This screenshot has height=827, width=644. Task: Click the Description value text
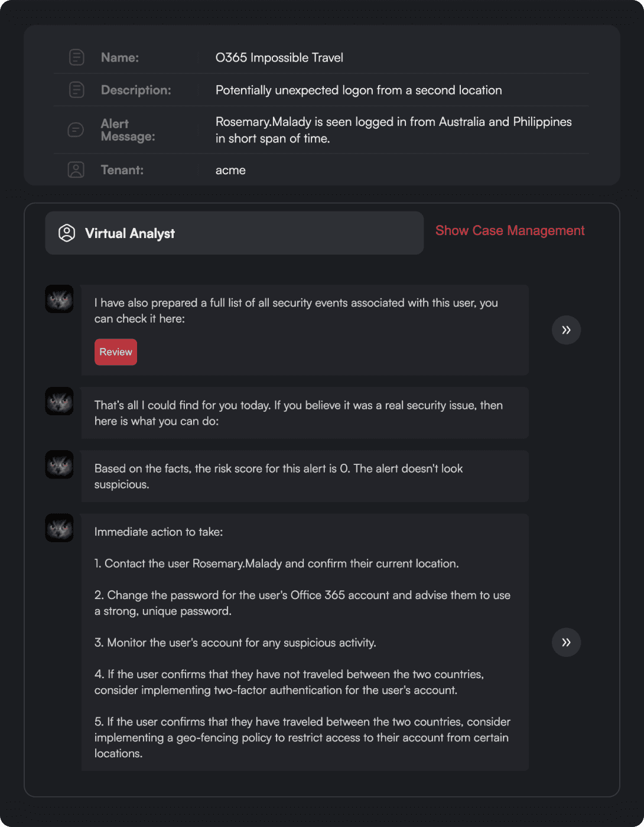359,90
